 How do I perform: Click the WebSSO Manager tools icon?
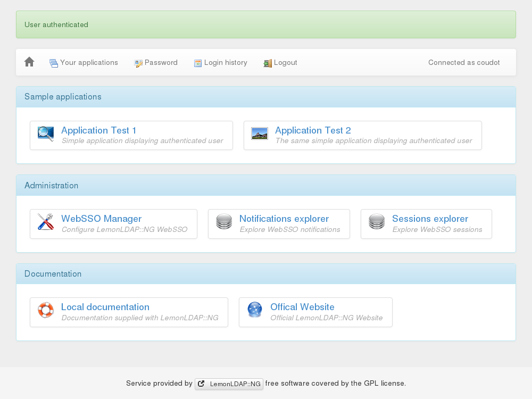tap(46, 221)
